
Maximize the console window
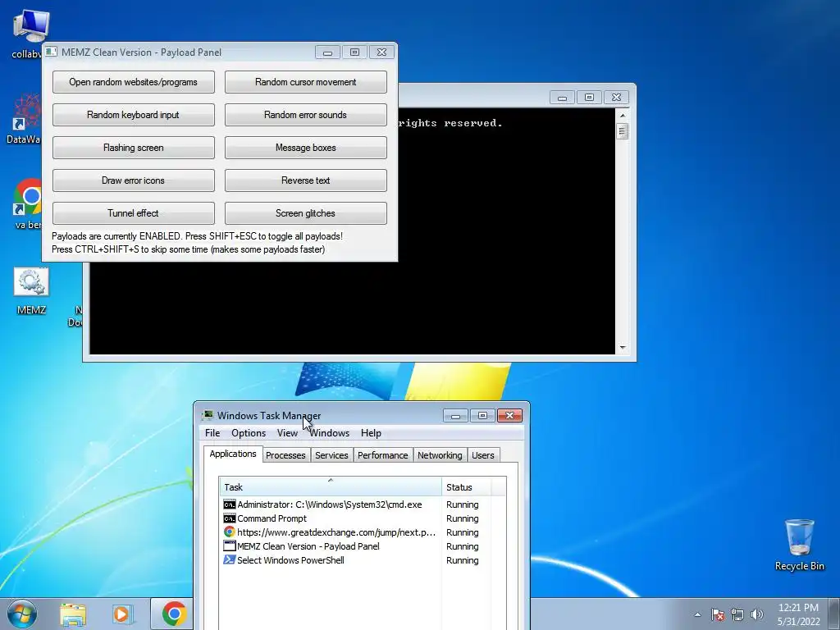pyautogui.click(x=589, y=97)
